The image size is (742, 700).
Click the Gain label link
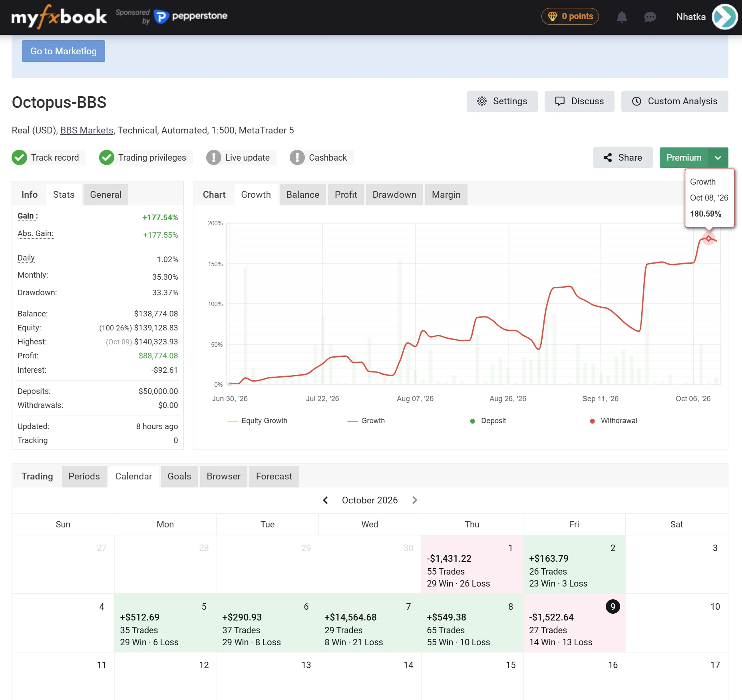point(28,216)
